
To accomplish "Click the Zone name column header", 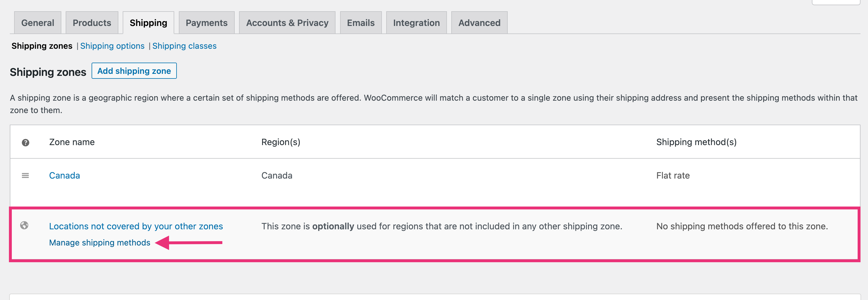I will coord(72,142).
